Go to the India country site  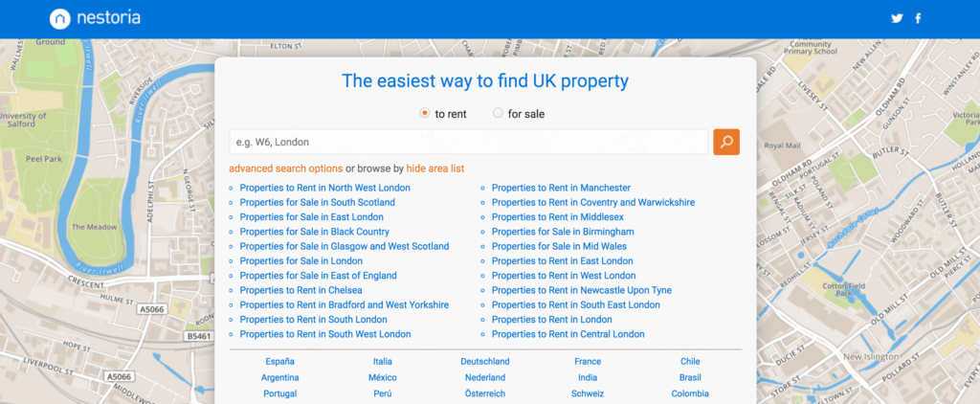pos(588,378)
